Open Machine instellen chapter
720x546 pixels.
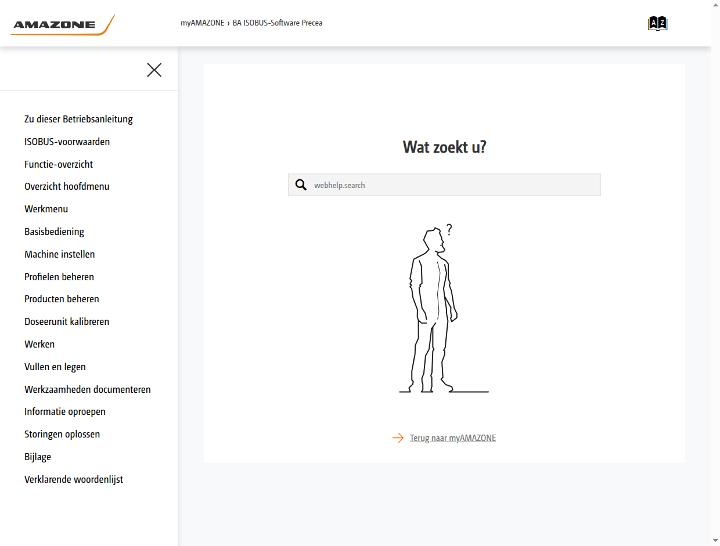pyautogui.click(x=60, y=254)
